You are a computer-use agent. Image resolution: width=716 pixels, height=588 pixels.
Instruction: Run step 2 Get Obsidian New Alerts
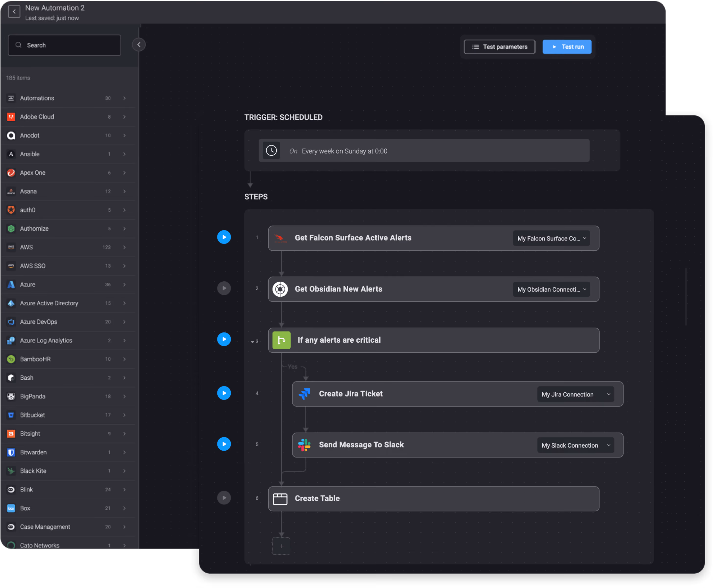[224, 288]
